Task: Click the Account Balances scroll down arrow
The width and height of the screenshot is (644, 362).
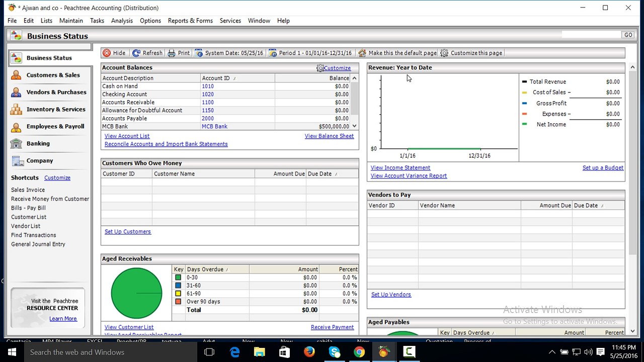Action: pyautogui.click(x=355, y=126)
